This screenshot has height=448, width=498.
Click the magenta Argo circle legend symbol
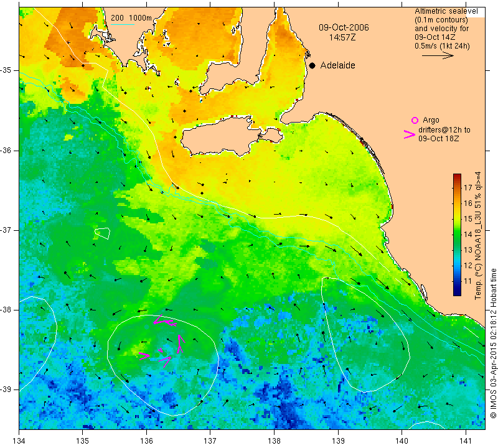click(415, 120)
